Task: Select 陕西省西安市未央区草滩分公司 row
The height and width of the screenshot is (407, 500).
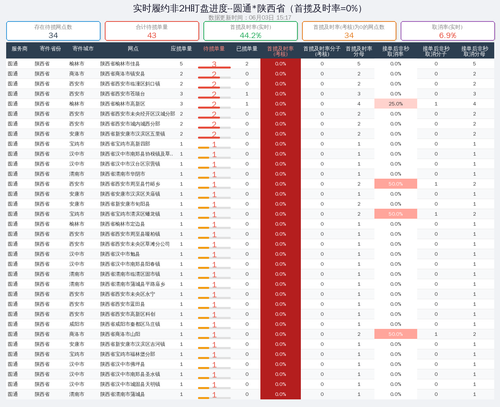Action: [x=250, y=244]
